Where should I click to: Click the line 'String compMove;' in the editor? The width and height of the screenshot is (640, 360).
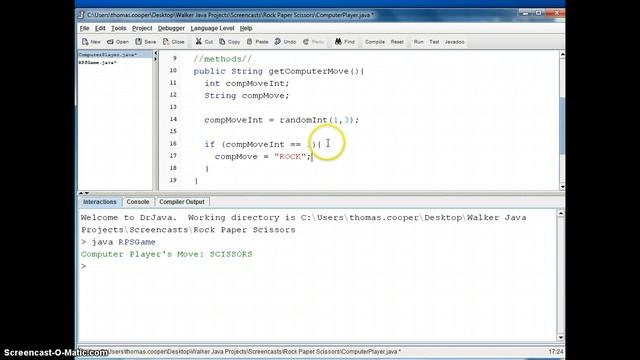pyautogui.click(x=247, y=96)
